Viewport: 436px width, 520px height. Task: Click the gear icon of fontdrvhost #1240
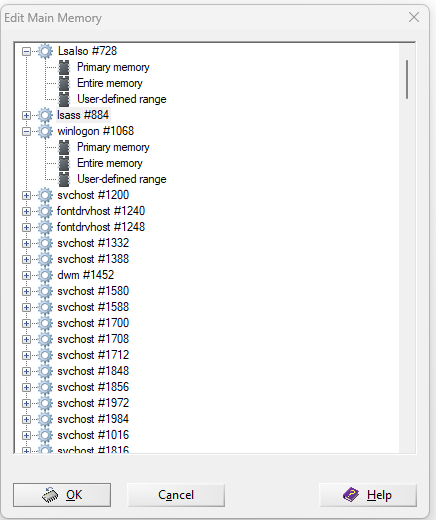45,211
